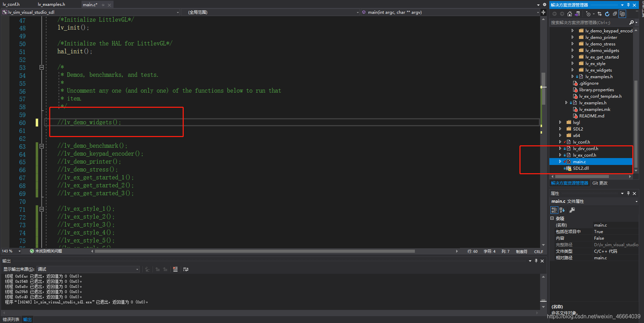This screenshot has height=323, width=644.
Task: Expand the lv_ex_widgets folder
Action: (573, 70)
